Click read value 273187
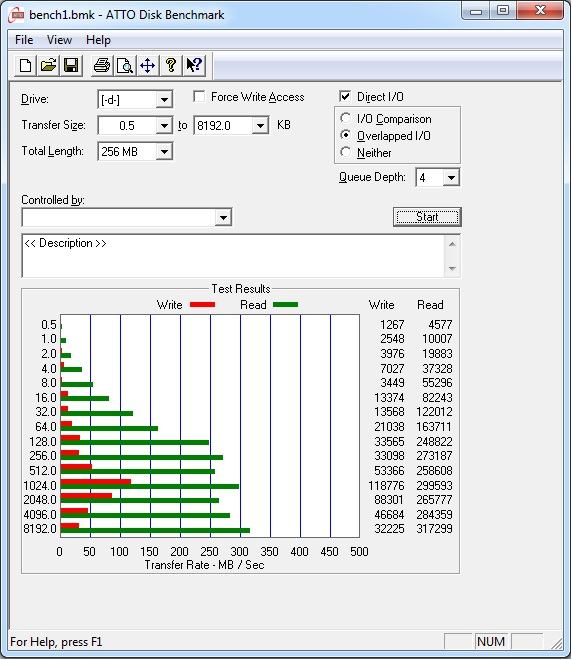The height and width of the screenshot is (660, 572). [x=434, y=456]
